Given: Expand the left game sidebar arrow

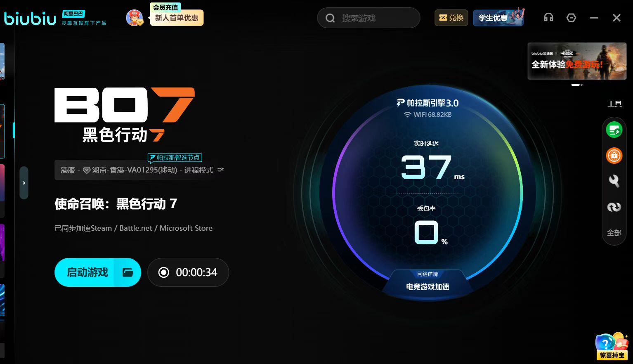Looking at the screenshot, I should pos(24,183).
